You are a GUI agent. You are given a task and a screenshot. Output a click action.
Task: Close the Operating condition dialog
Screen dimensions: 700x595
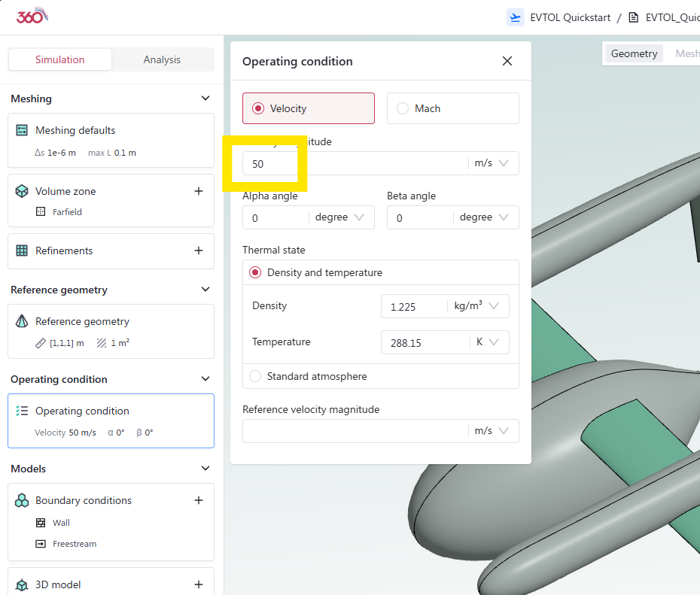coord(507,61)
